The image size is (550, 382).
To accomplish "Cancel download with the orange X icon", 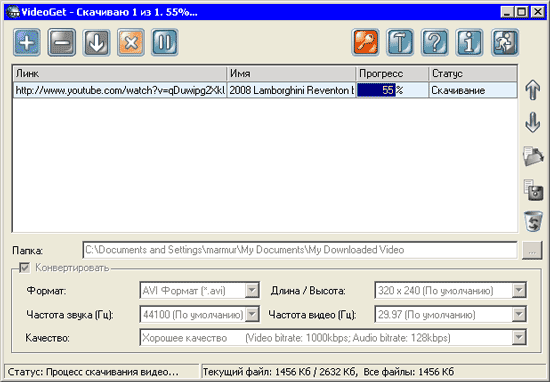I will point(131,42).
